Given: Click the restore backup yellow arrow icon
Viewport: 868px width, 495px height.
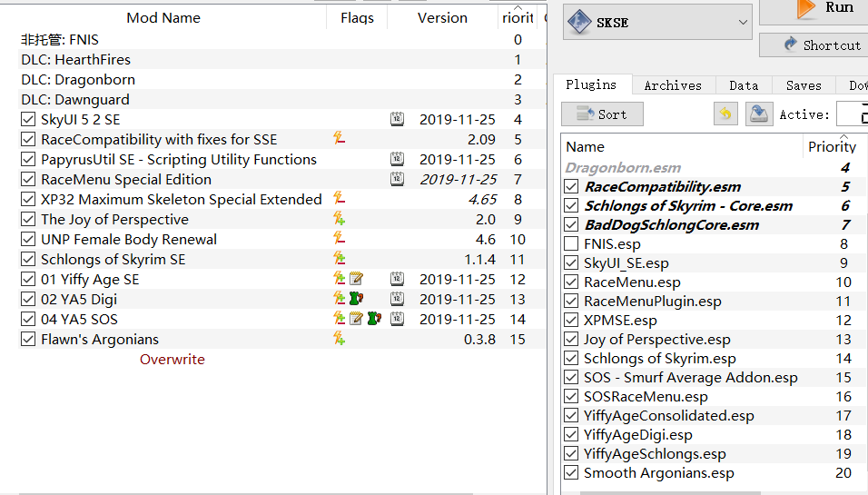Looking at the screenshot, I should [x=725, y=114].
